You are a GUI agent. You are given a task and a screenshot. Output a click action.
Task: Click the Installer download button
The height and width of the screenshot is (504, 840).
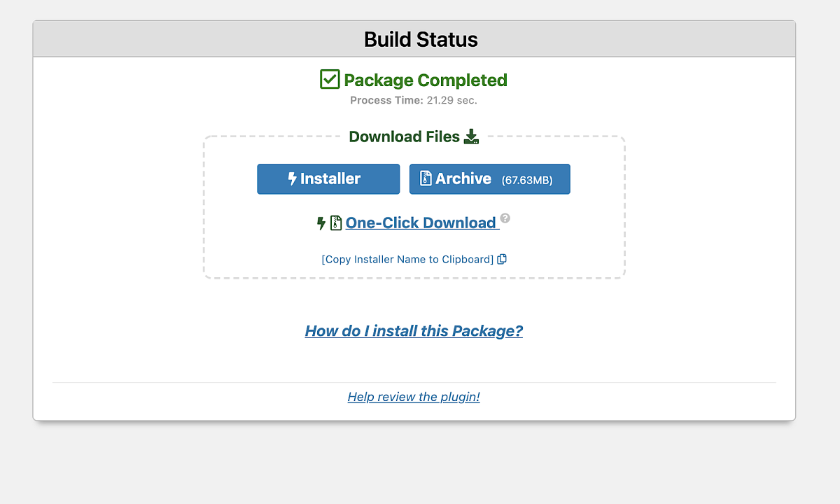328,179
